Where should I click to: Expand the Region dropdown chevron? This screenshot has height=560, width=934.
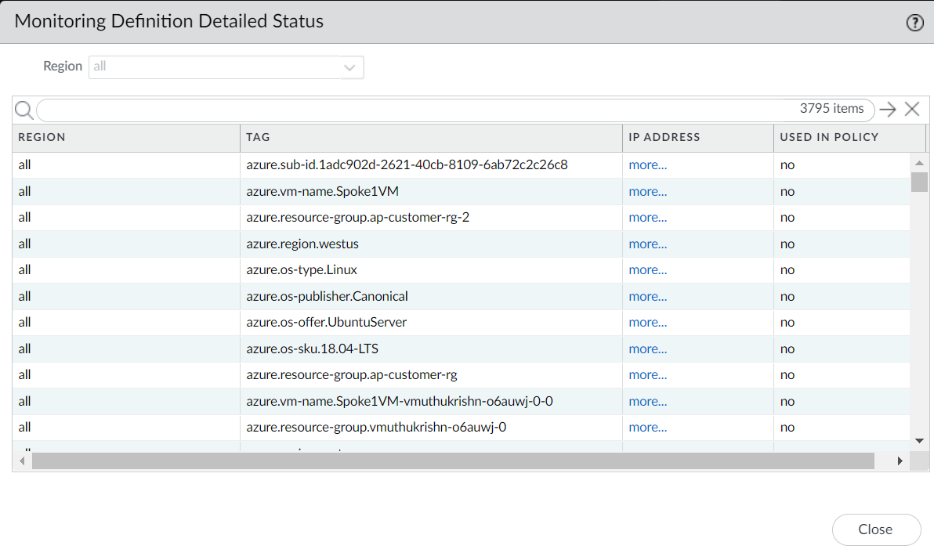(x=349, y=67)
